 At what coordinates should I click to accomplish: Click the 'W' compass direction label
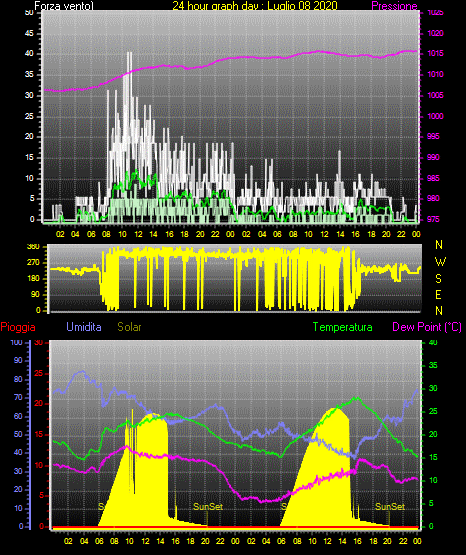click(440, 262)
